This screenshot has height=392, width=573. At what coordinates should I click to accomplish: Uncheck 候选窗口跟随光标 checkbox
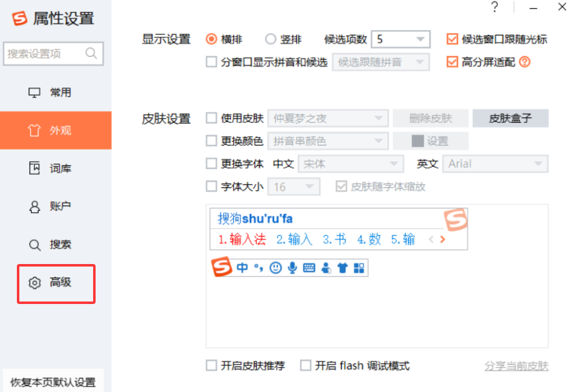coord(452,39)
